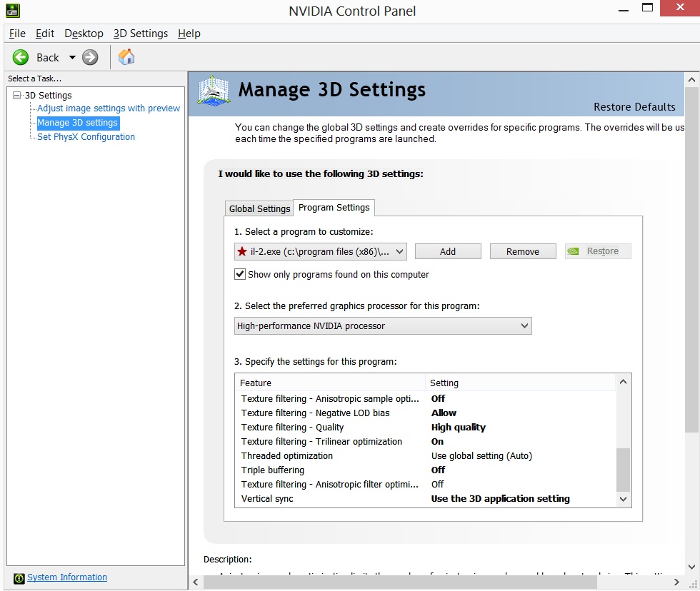Collapse the 3D Settings tree node
The width and height of the screenshot is (700, 591).
[17, 95]
